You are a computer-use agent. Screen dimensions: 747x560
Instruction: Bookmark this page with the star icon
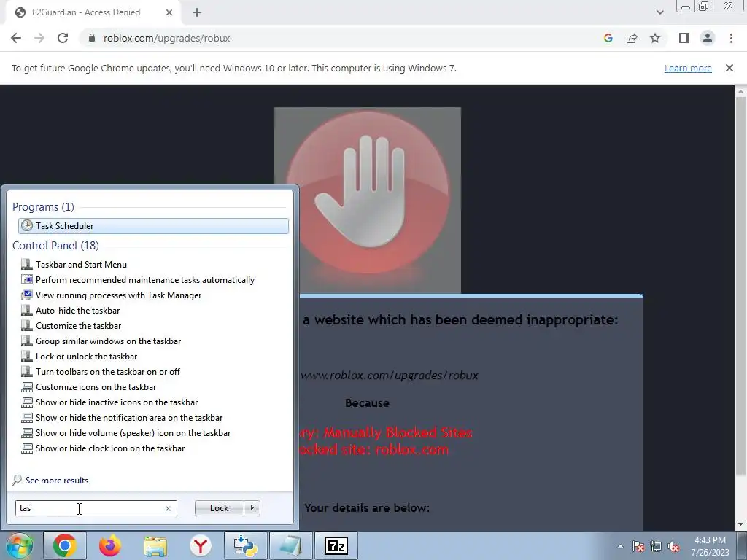[x=655, y=38]
